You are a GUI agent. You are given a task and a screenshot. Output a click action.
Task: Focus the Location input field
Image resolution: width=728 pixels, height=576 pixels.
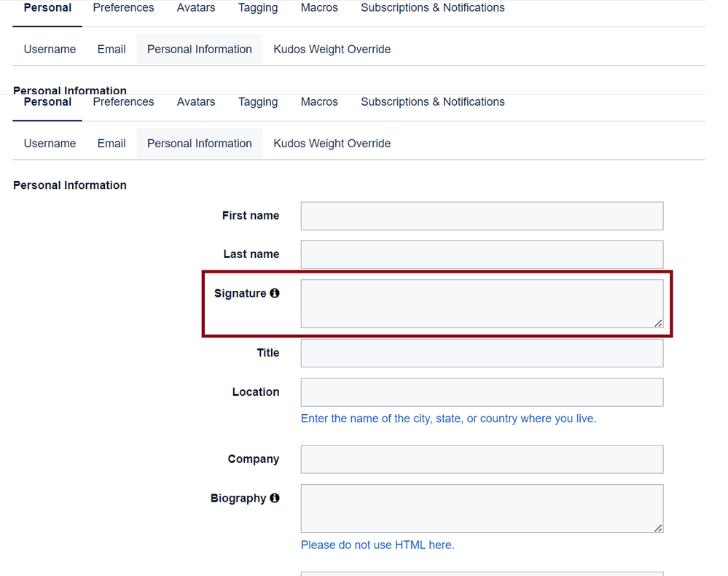click(x=482, y=392)
